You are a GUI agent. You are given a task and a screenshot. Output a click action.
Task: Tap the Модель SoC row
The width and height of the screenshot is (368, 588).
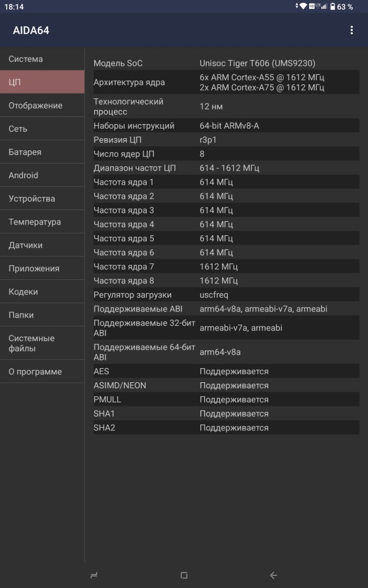pos(226,64)
